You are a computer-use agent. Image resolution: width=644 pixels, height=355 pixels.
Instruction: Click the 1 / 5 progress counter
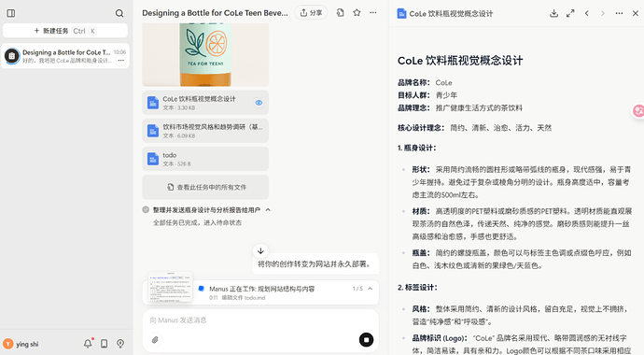[x=357, y=289]
